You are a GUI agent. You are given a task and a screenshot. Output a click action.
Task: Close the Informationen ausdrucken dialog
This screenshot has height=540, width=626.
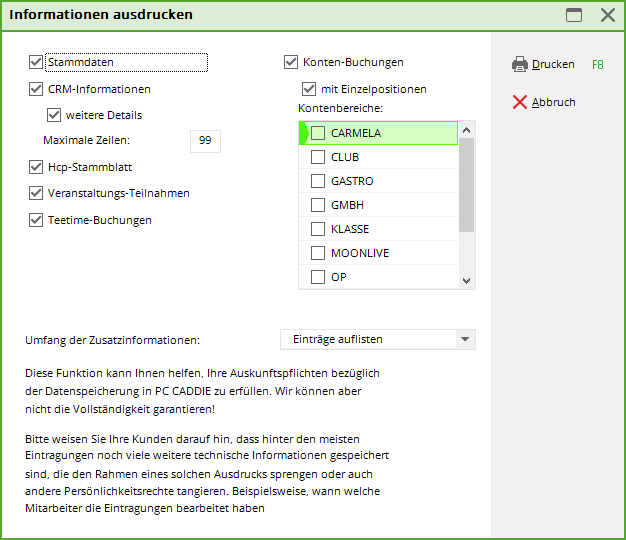click(x=607, y=15)
